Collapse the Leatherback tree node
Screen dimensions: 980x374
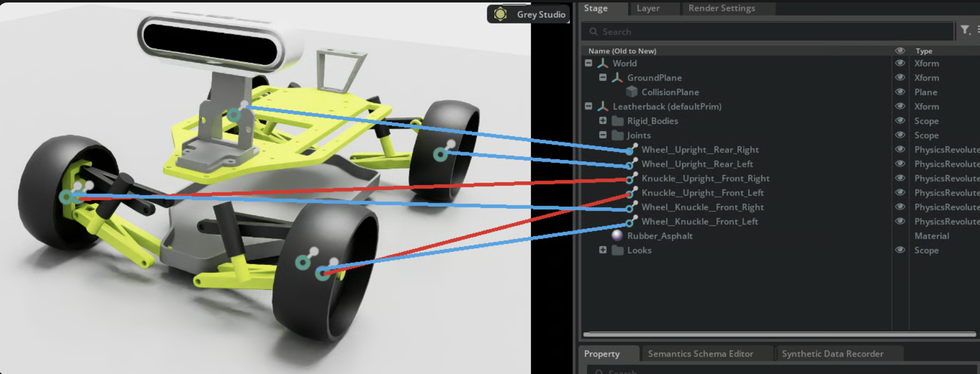589,106
